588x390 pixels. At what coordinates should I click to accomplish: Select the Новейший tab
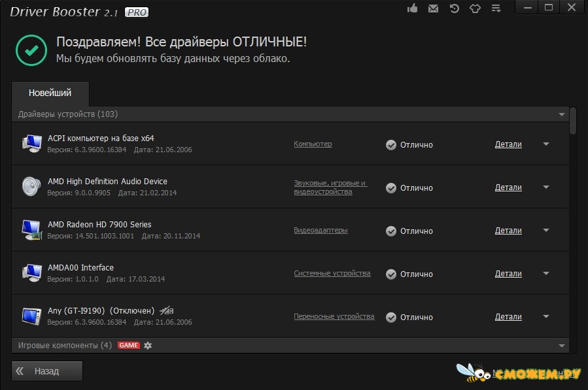coord(50,93)
